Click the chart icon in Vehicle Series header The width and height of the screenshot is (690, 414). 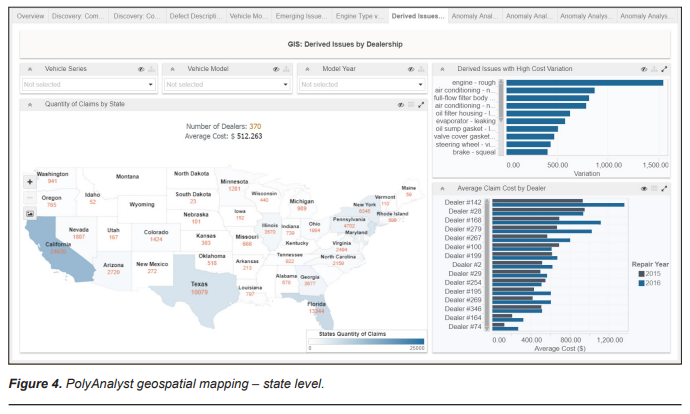click(151, 69)
